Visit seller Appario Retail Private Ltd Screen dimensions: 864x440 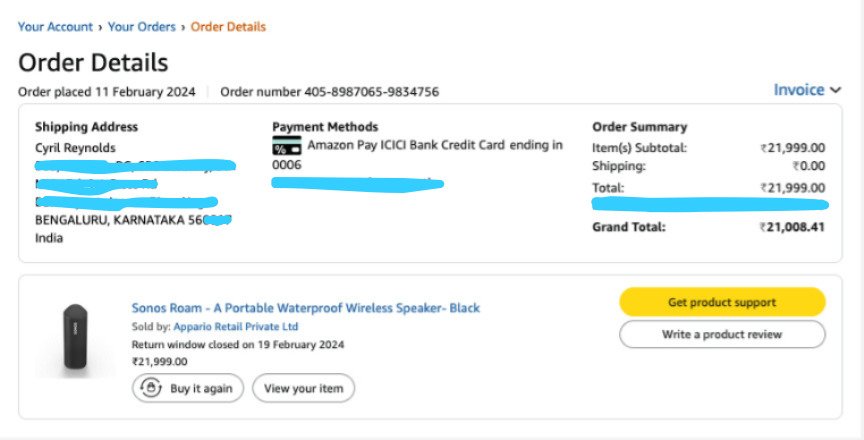(x=236, y=327)
